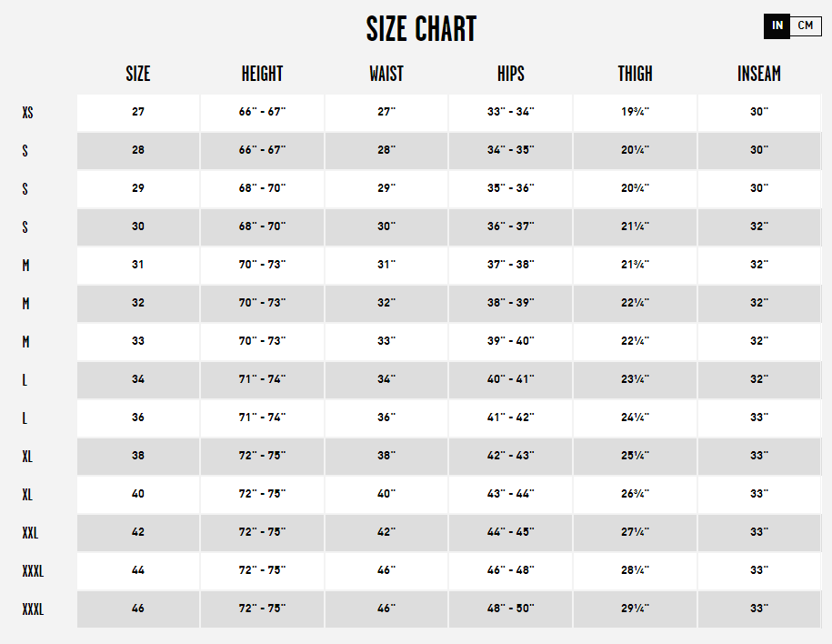Image resolution: width=832 pixels, height=644 pixels.
Task: Click the 42" waist cell
Action: [386, 533]
